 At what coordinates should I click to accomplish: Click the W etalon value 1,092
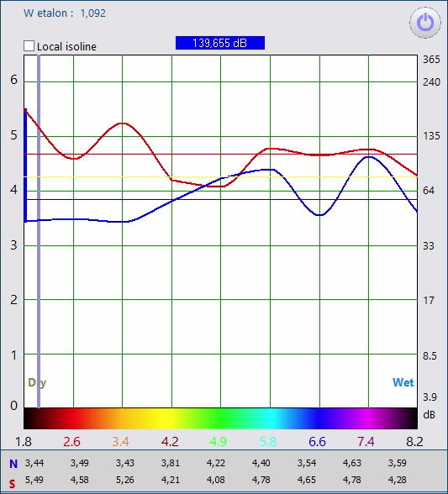click(92, 13)
